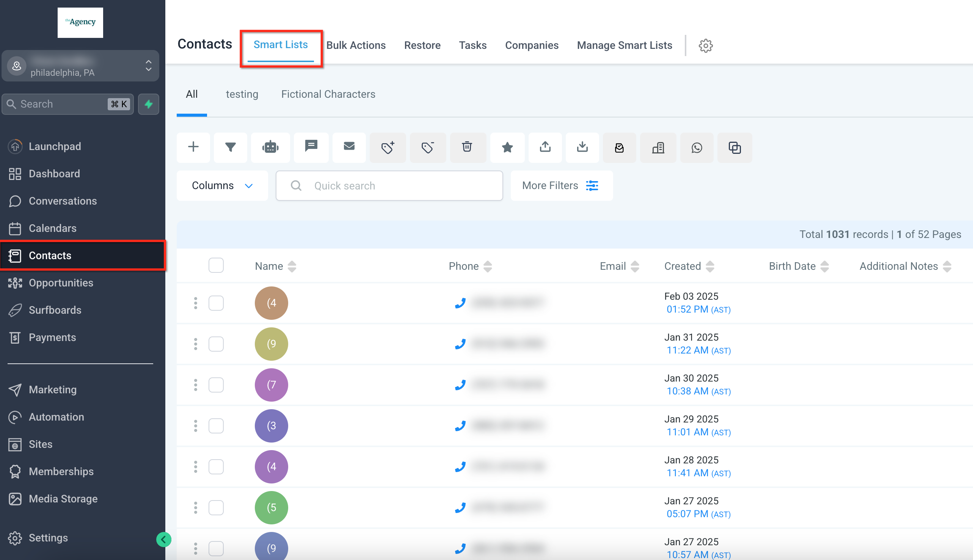
Task: Open Opportunities in the sidebar
Action: pos(61,283)
